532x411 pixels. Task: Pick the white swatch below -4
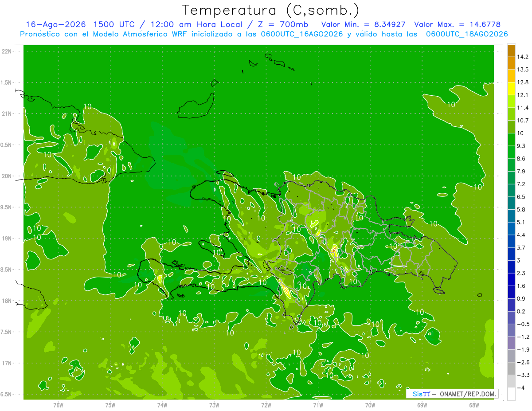tap(511, 394)
